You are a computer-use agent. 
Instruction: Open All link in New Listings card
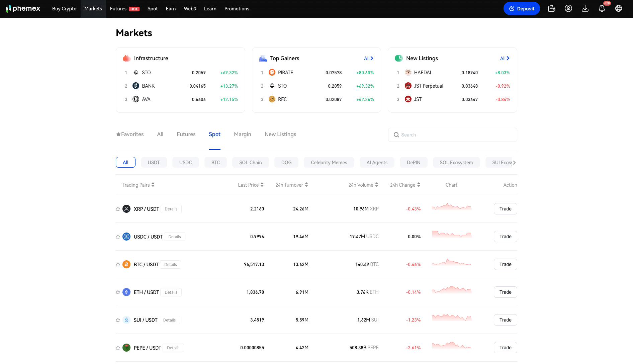coord(505,58)
